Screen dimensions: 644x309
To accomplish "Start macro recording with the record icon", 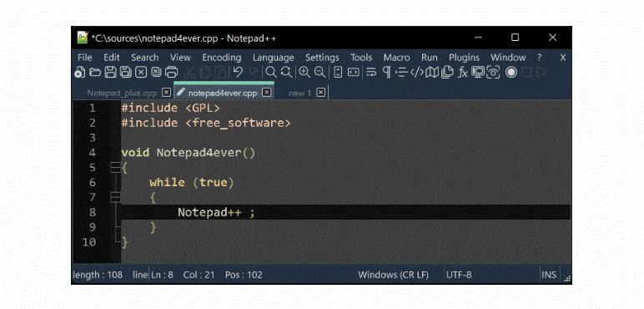I will [511, 73].
